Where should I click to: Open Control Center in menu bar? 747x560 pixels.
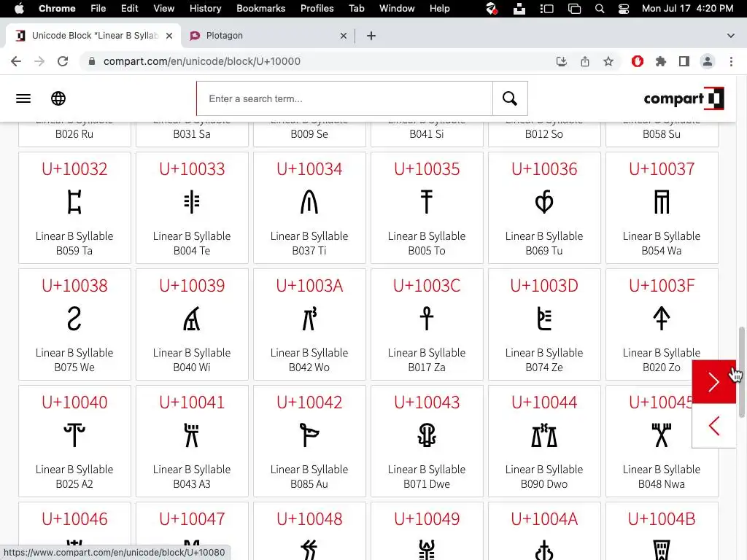(624, 8)
